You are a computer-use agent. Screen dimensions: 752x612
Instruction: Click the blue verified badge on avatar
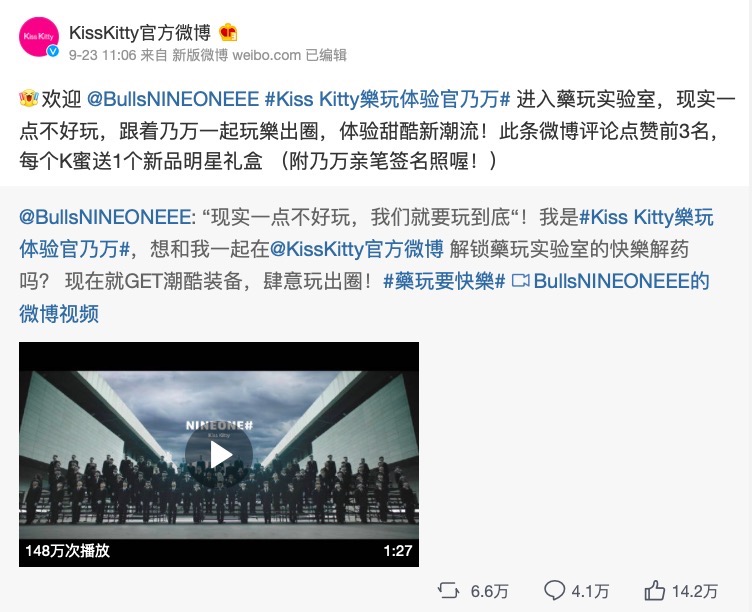[x=53, y=51]
